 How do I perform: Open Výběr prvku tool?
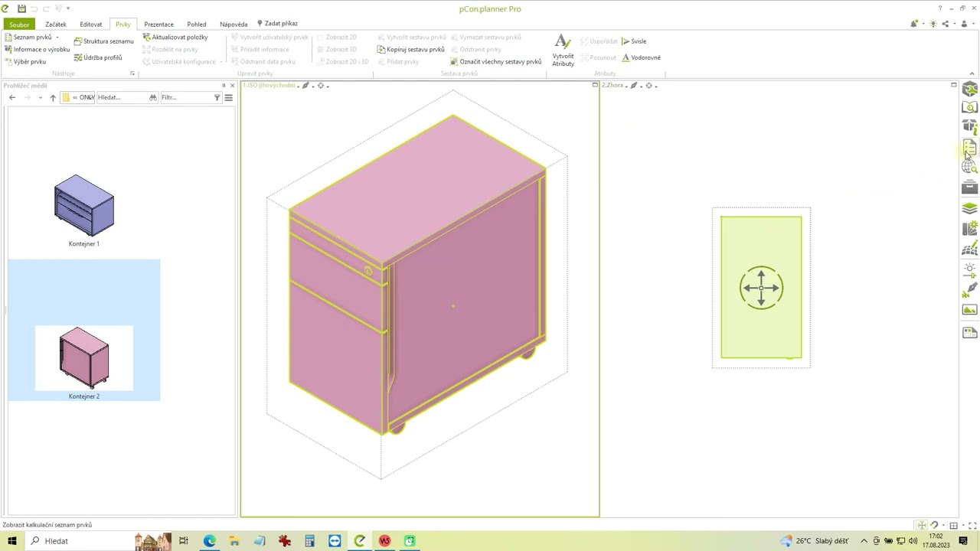click(x=25, y=61)
